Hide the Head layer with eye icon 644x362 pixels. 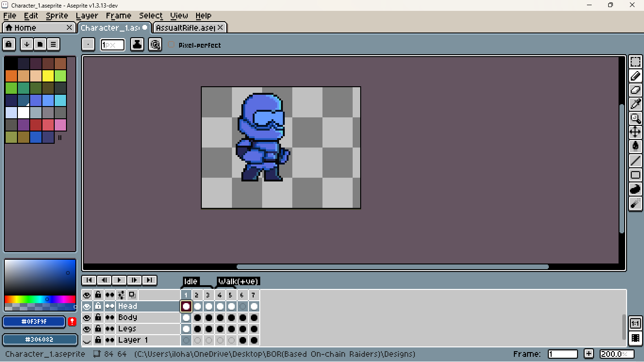(x=87, y=306)
